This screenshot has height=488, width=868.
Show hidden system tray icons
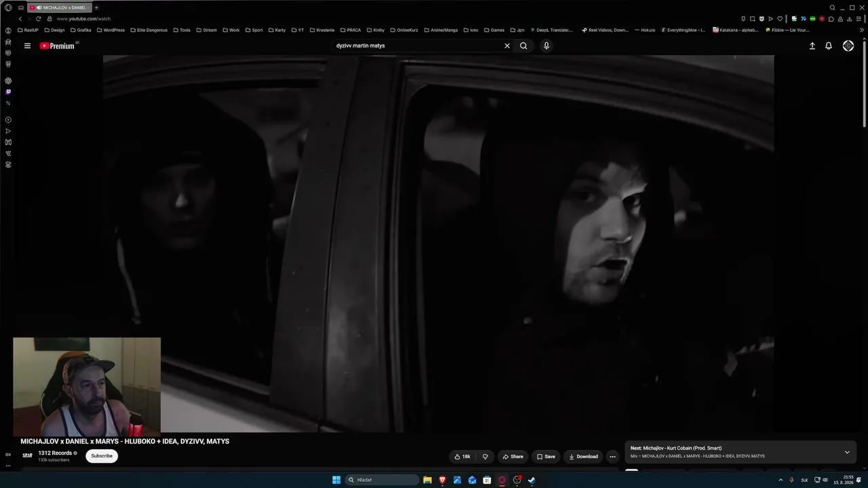pyautogui.click(x=781, y=480)
